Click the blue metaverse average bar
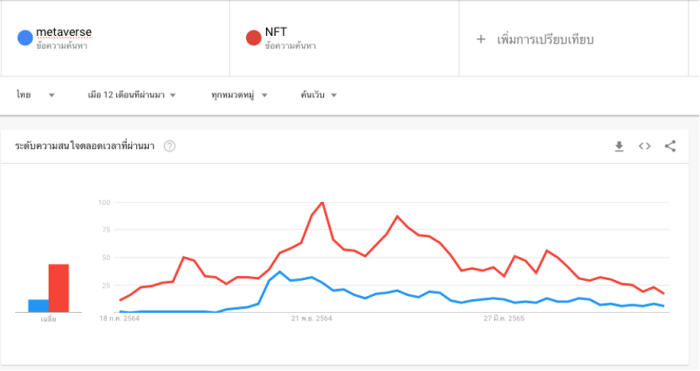The image size is (700, 371). click(x=38, y=306)
